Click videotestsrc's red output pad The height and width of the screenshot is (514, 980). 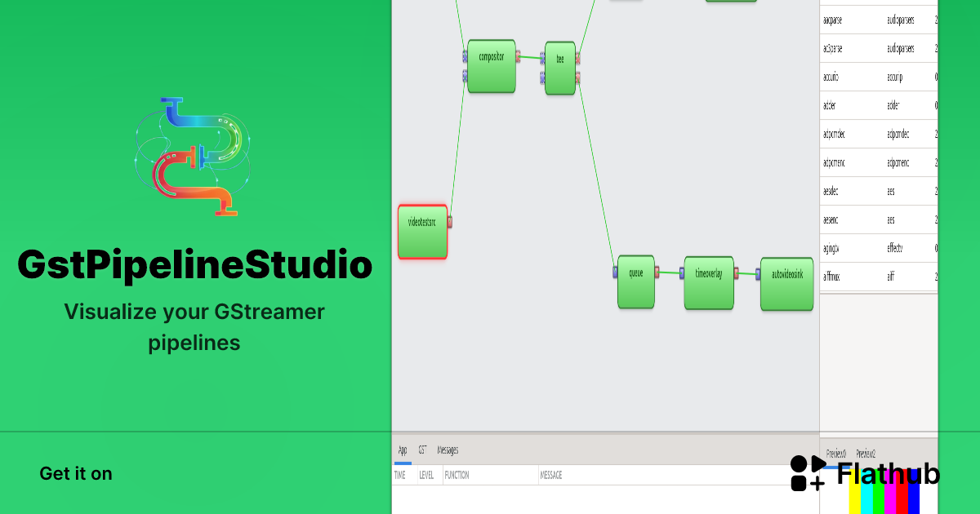pyautogui.click(x=450, y=222)
